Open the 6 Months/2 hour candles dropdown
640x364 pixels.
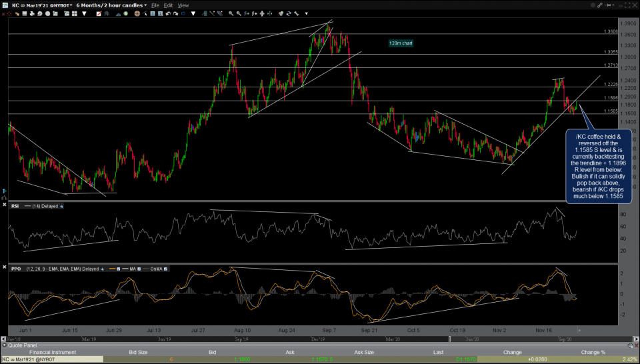112,5
